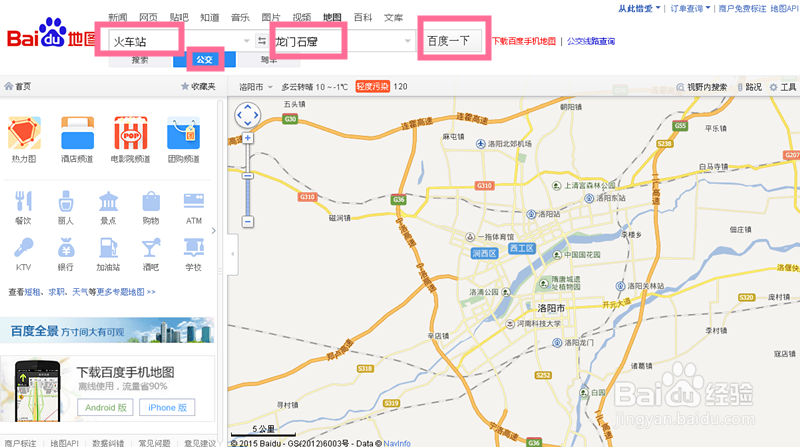The image size is (800, 447).
Task: Open the 热力图 heat map icon
Action: pos(24,133)
